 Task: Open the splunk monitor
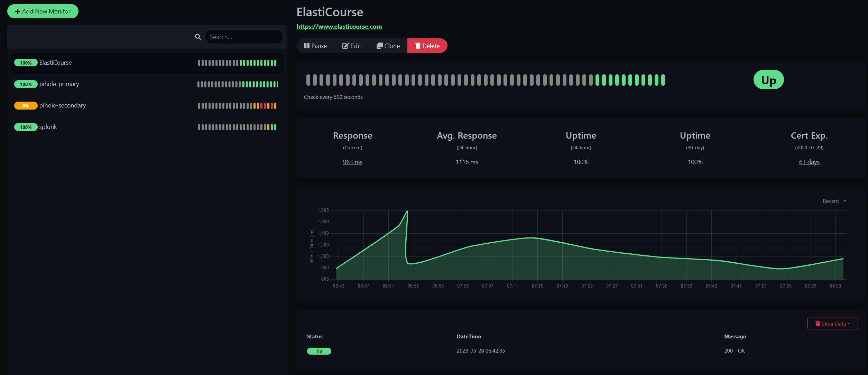[147, 127]
